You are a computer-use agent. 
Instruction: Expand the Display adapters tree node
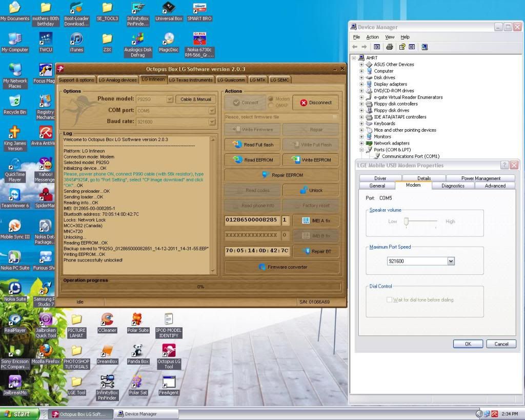tap(361, 84)
